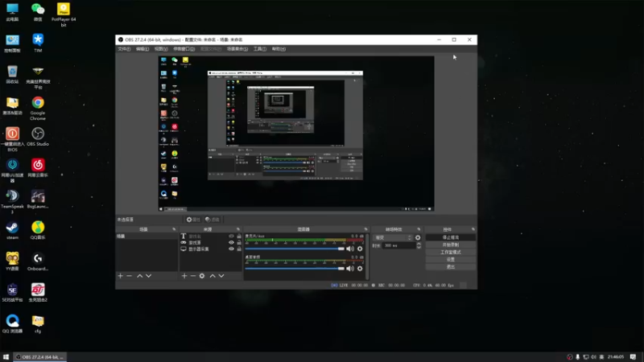Undock the Audio Mixer panel via header icon
The height and width of the screenshot is (362, 644).
pos(365,229)
